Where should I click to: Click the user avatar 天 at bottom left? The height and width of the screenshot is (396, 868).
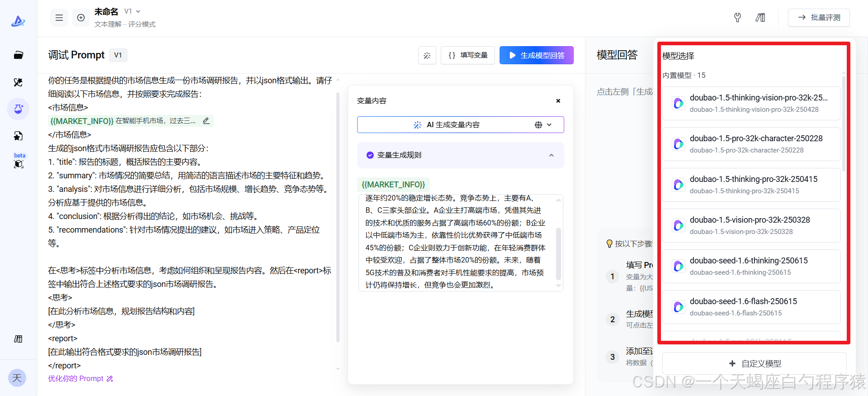point(17,378)
